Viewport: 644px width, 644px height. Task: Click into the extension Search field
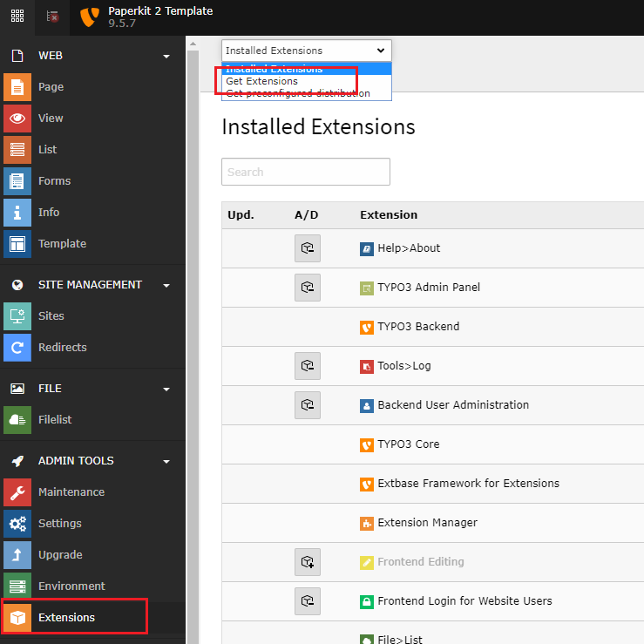pos(306,172)
